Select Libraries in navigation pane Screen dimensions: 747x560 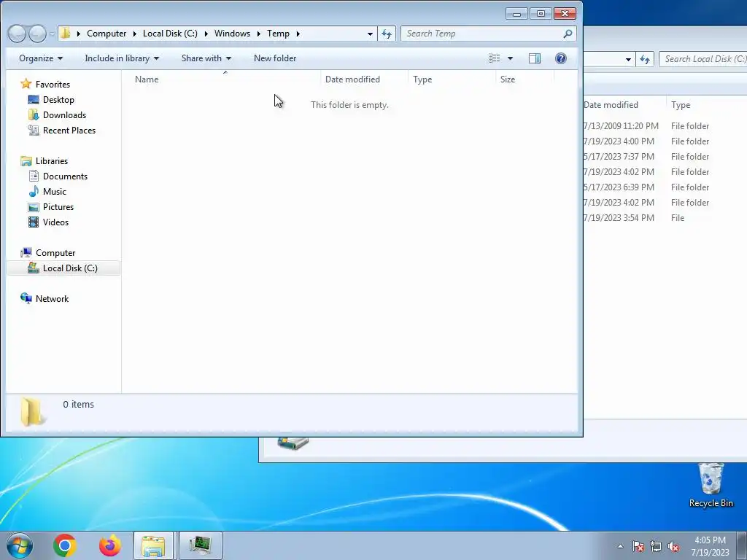(52, 161)
